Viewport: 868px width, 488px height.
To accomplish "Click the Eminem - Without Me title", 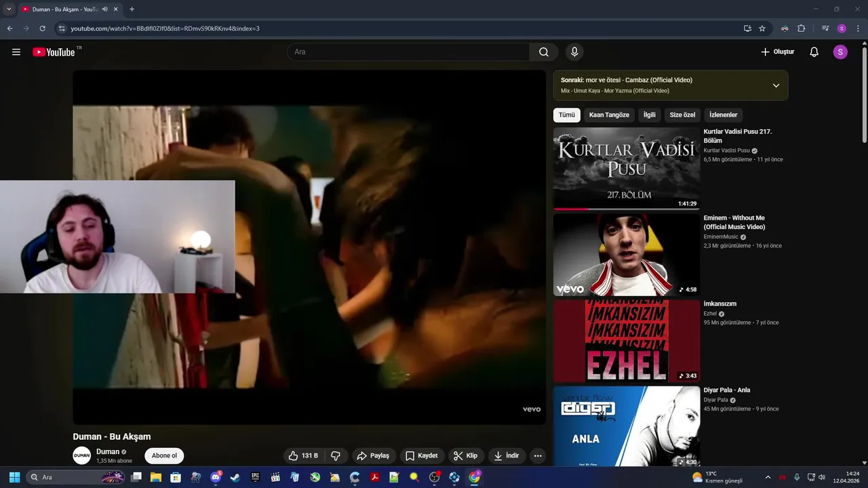I will 734,222.
